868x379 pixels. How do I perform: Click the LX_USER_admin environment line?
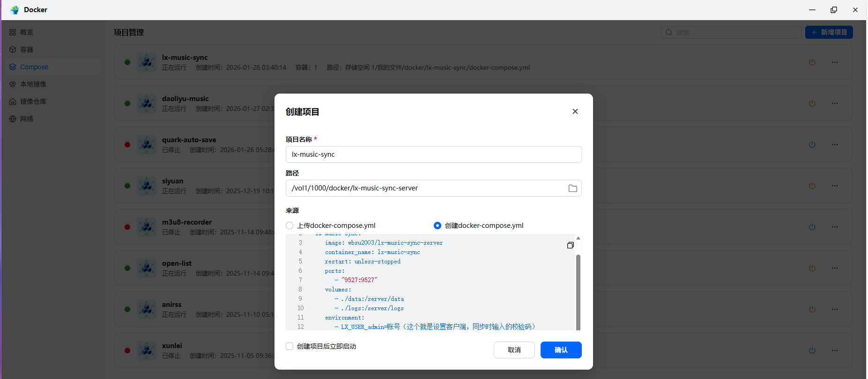click(x=435, y=327)
